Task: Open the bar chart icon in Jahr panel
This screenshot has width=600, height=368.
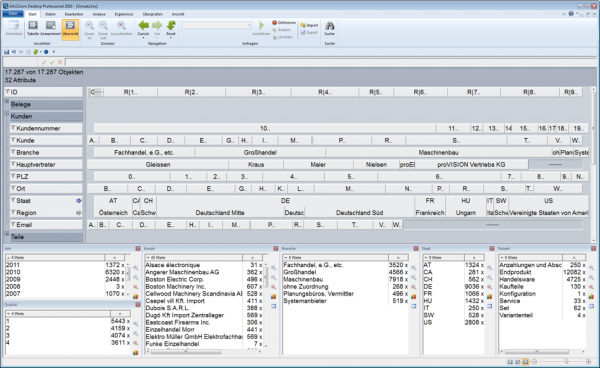Action: pos(135,296)
